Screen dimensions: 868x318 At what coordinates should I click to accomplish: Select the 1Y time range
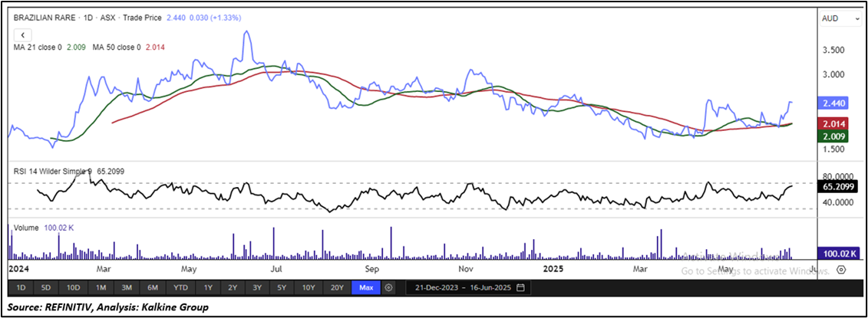pyautogui.click(x=208, y=287)
